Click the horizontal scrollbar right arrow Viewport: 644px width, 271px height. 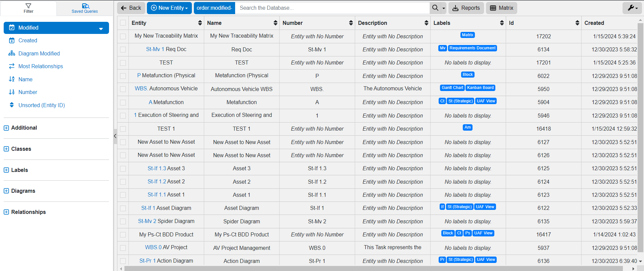point(633,268)
